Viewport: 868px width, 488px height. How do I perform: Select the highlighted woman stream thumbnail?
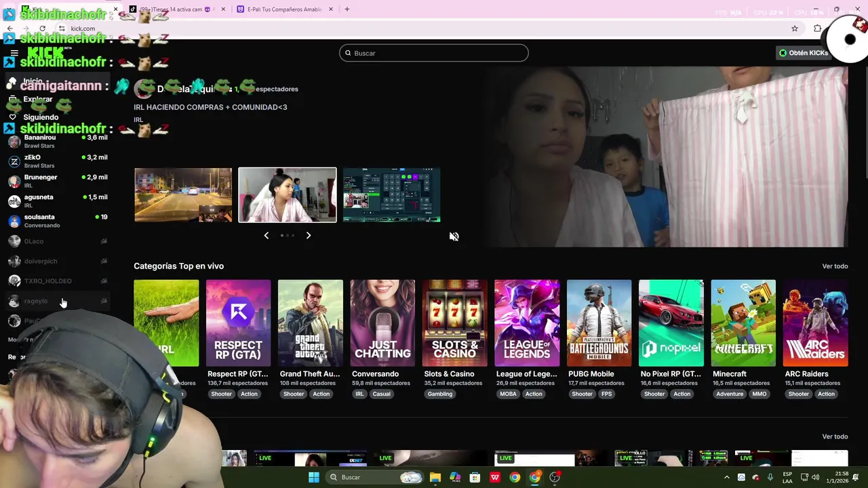[x=288, y=195]
